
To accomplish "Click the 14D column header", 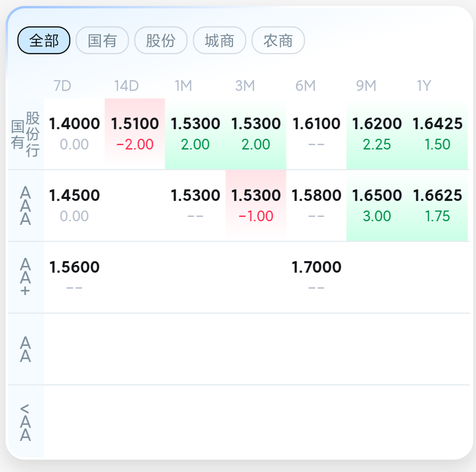I will (x=126, y=86).
